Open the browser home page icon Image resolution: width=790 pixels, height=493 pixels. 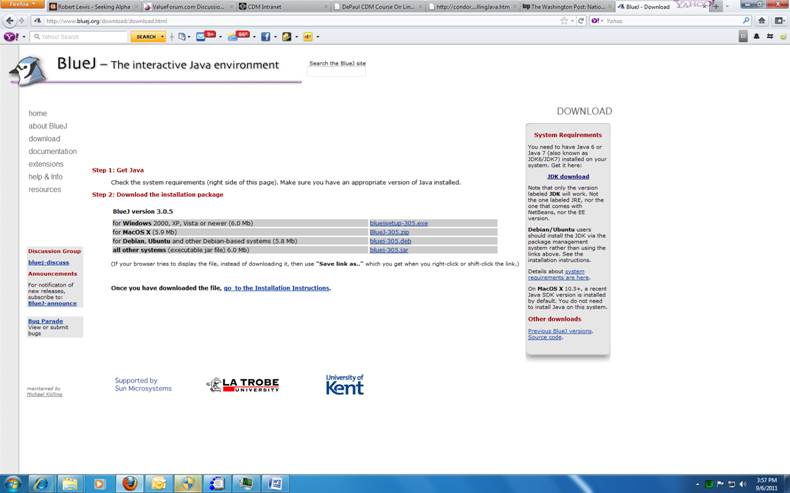click(x=762, y=21)
